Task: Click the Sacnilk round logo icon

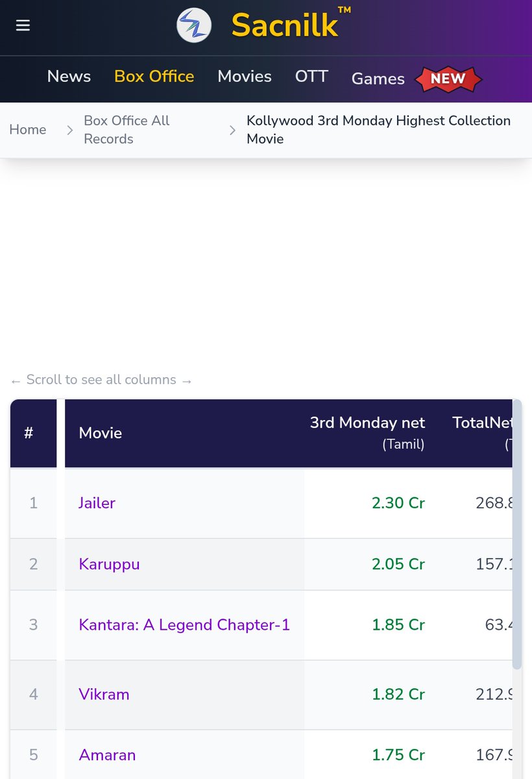Action: 194,26
